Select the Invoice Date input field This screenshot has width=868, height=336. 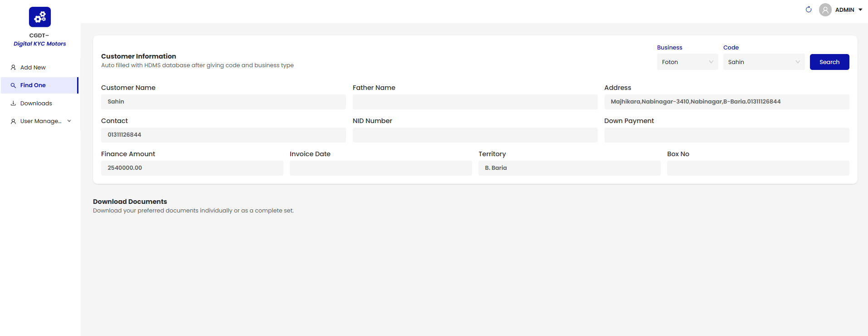pos(380,168)
